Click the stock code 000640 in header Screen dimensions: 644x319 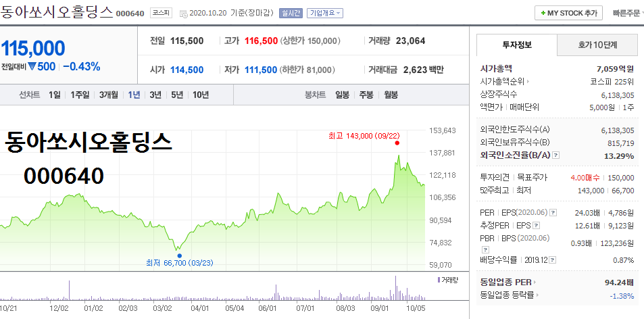click(x=130, y=14)
